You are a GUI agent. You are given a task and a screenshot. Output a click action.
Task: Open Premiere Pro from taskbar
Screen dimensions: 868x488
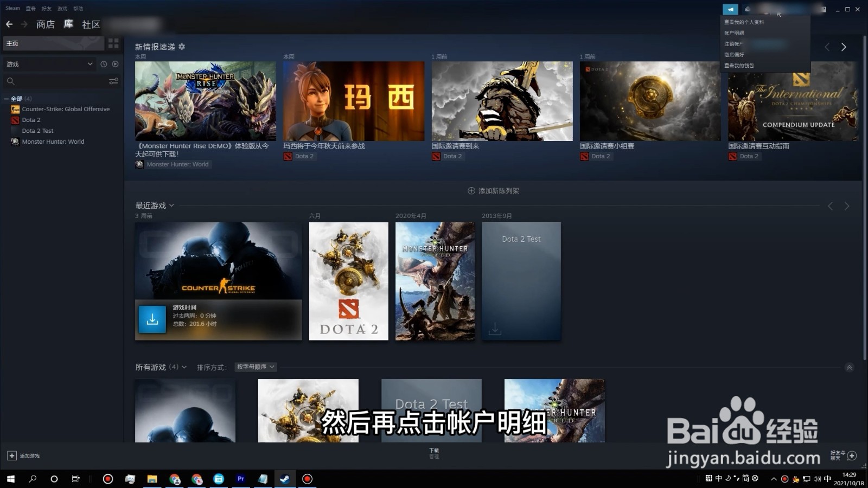(241, 479)
